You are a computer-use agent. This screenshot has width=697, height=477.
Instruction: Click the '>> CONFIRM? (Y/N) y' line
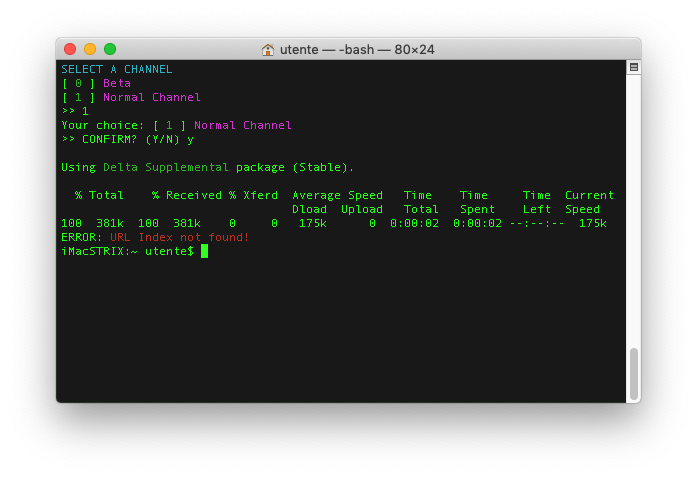click(128, 139)
